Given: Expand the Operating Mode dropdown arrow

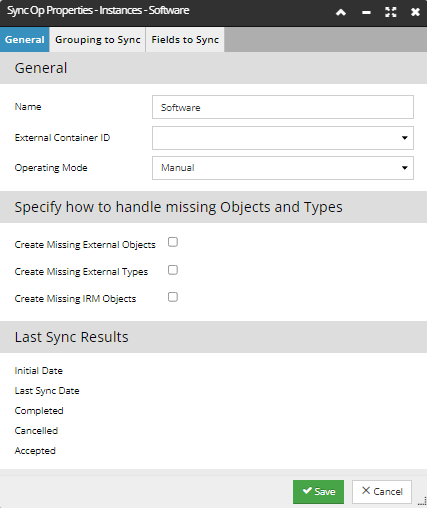Looking at the screenshot, I should [405, 168].
